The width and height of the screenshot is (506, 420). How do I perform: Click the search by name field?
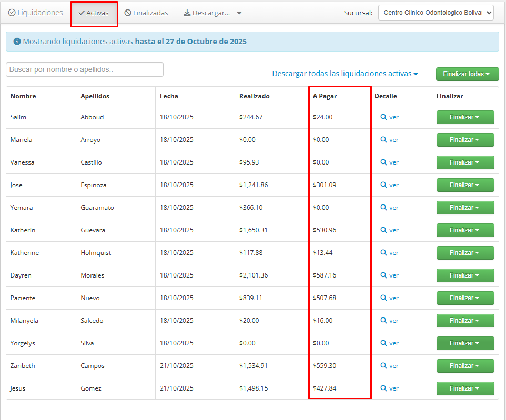[x=85, y=69]
